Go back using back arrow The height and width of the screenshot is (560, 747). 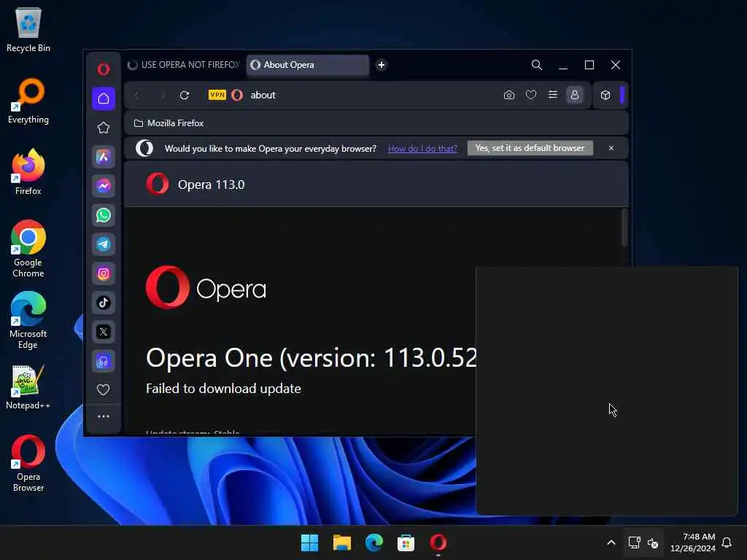point(136,96)
